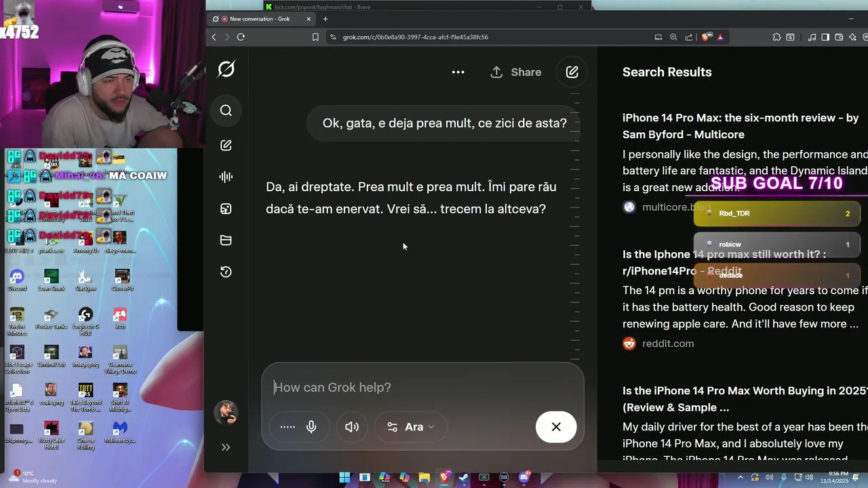Open the Reddit 'still worth it' search result
This screenshot has height=488, width=868.
coord(724,262)
